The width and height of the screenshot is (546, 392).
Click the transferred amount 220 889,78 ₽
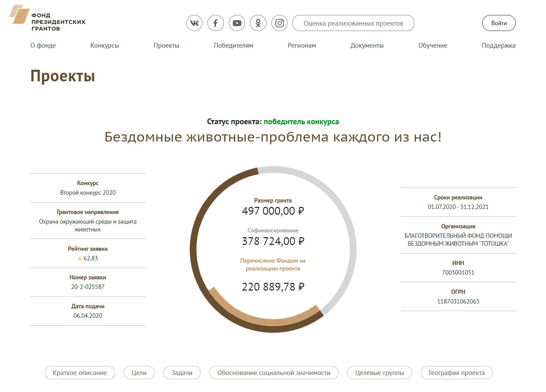(x=273, y=287)
